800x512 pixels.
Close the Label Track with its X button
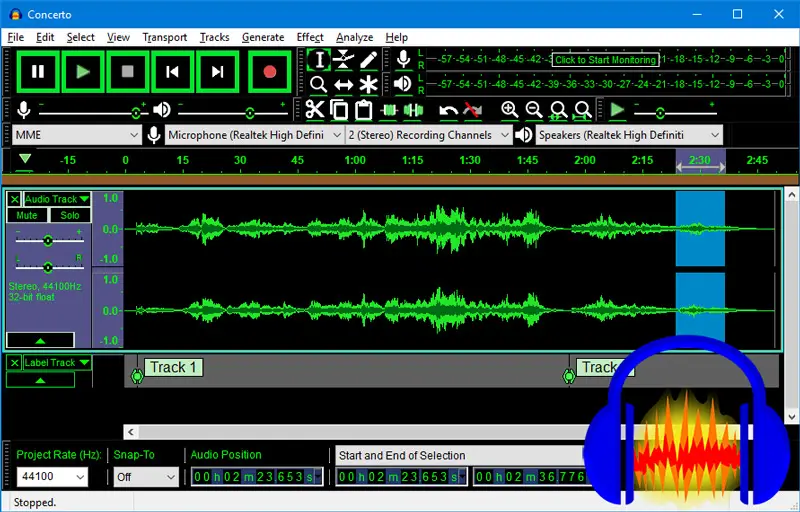pyautogui.click(x=14, y=363)
